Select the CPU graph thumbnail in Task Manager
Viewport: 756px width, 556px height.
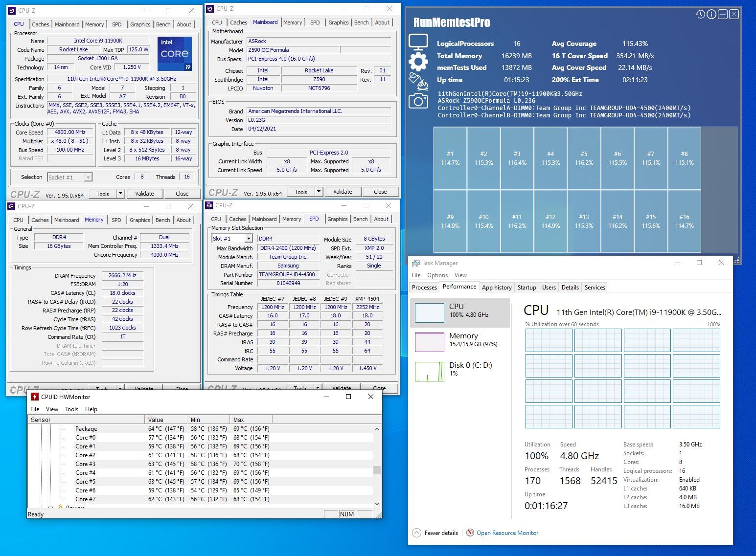429,313
